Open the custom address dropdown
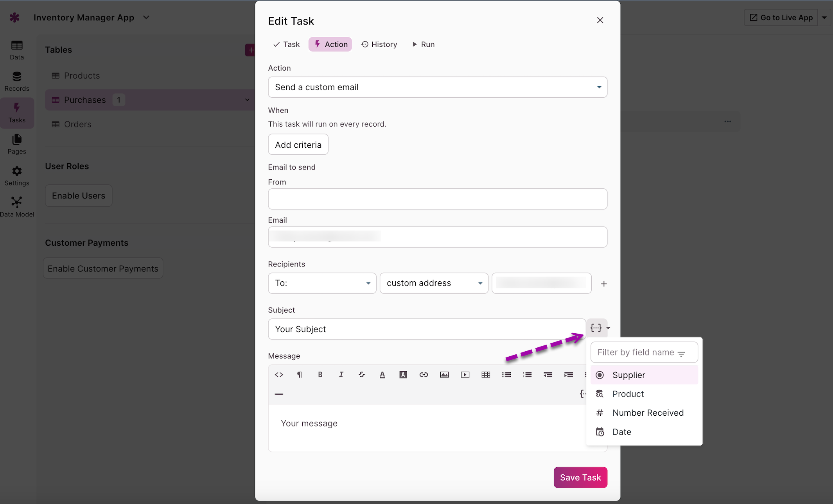 [x=434, y=283]
